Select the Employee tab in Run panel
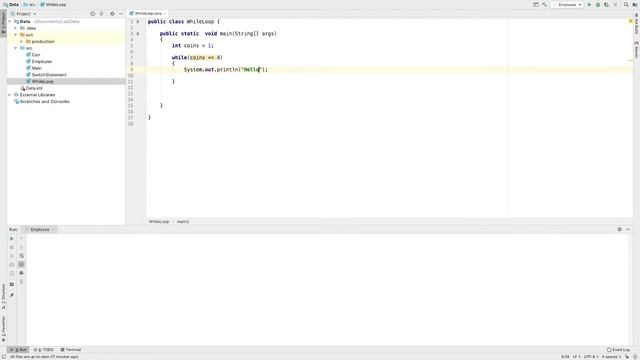Screen dimensions: 640x360 coord(39,229)
